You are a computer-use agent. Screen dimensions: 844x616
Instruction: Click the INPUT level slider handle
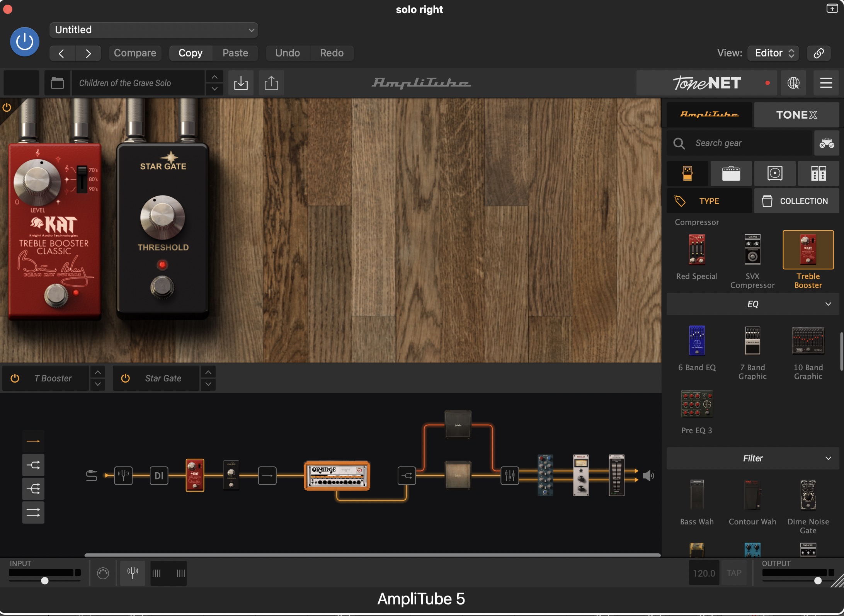(x=45, y=580)
